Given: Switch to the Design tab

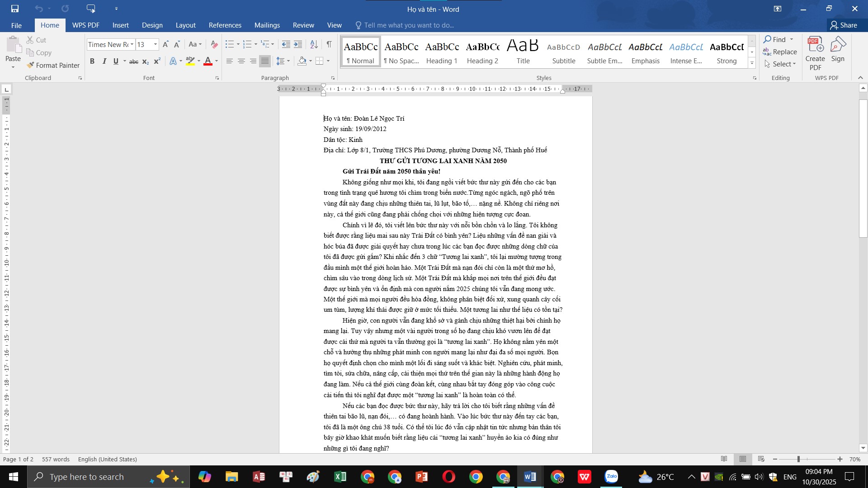Looking at the screenshot, I should 152,25.
